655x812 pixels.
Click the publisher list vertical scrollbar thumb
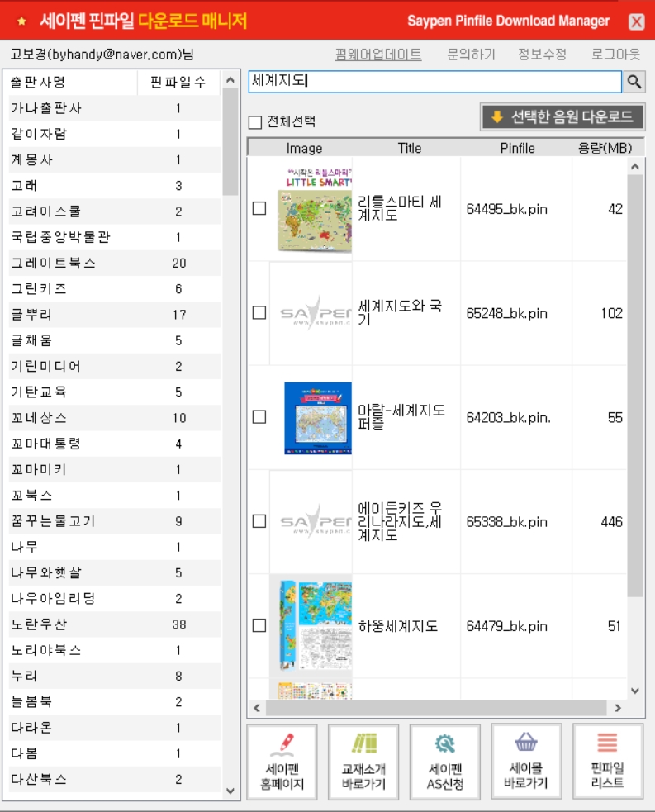point(230,141)
